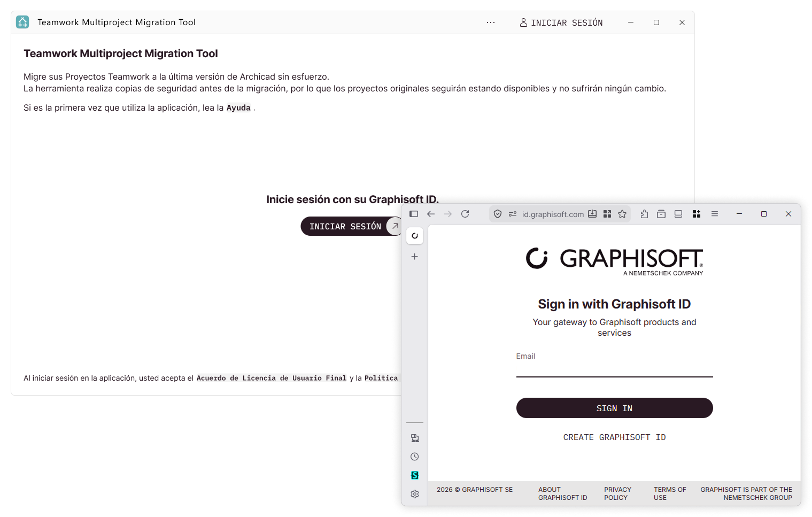Viewport: 812px width, 517px height.
Task: Click the browser toolbar icon left of the squares-plus icon
Action: tap(678, 214)
